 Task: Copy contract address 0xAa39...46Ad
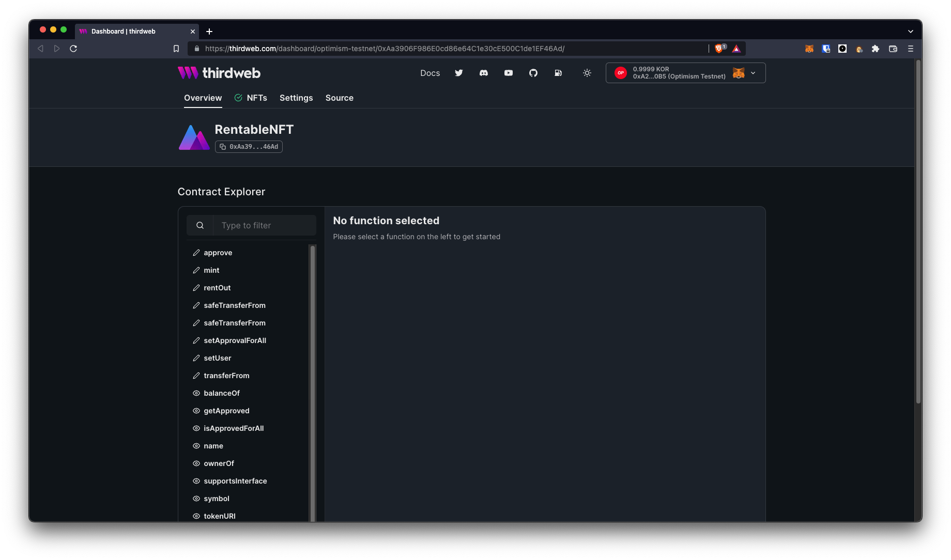click(x=249, y=147)
